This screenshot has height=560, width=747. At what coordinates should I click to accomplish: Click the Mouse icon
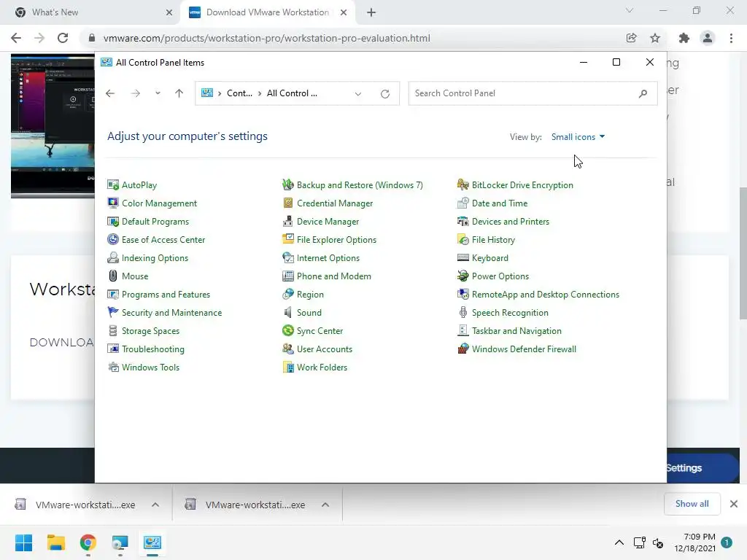(x=113, y=276)
